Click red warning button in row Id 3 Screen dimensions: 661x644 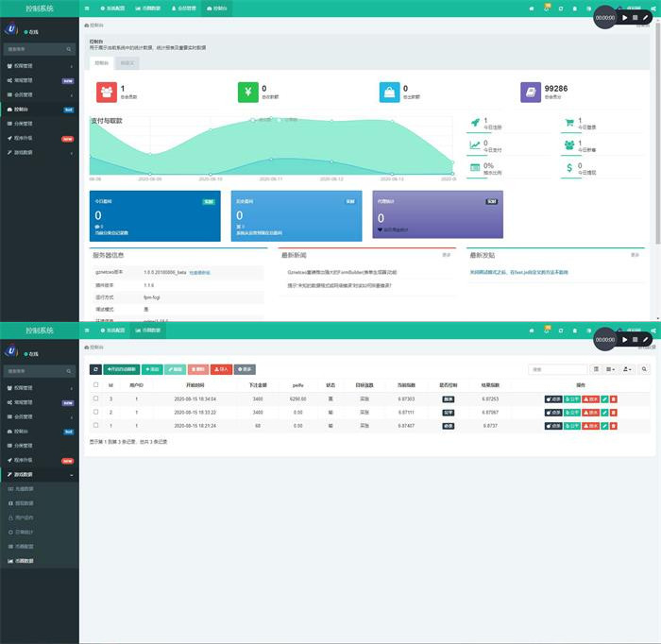tap(590, 399)
